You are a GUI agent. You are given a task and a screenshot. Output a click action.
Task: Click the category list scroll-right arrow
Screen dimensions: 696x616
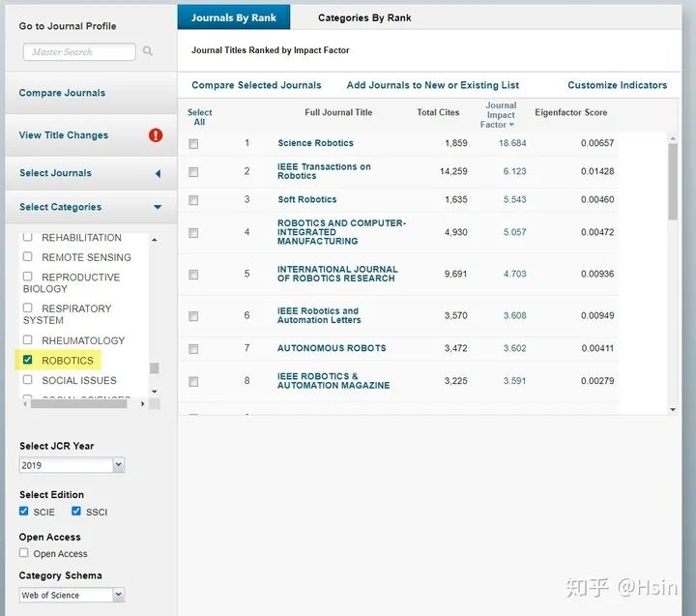[142, 403]
